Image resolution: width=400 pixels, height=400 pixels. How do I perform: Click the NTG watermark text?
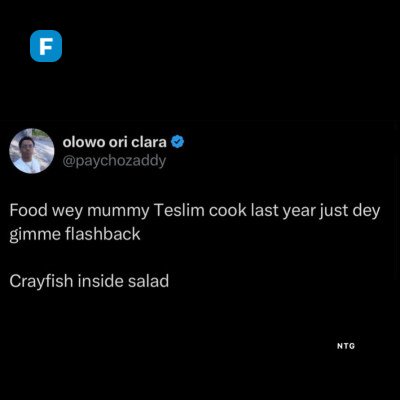pyautogui.click(x=346, y=346)
